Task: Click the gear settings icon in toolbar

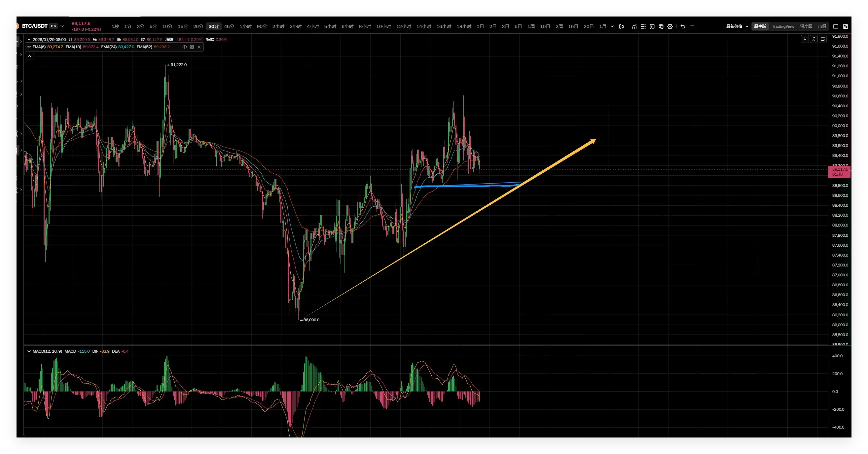Action: click(x=670, y=26)
